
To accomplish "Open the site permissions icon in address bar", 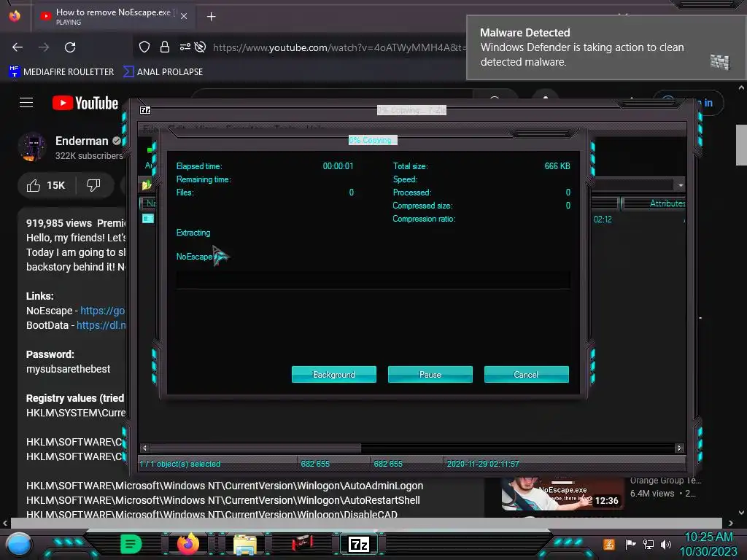I will point(185,47).
